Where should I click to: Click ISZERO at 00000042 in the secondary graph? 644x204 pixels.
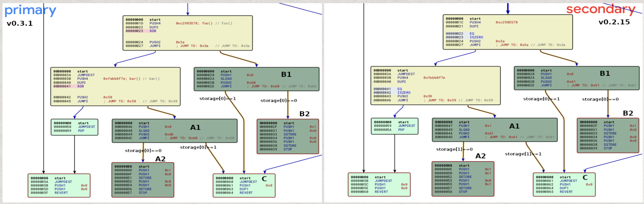(392, 93)
